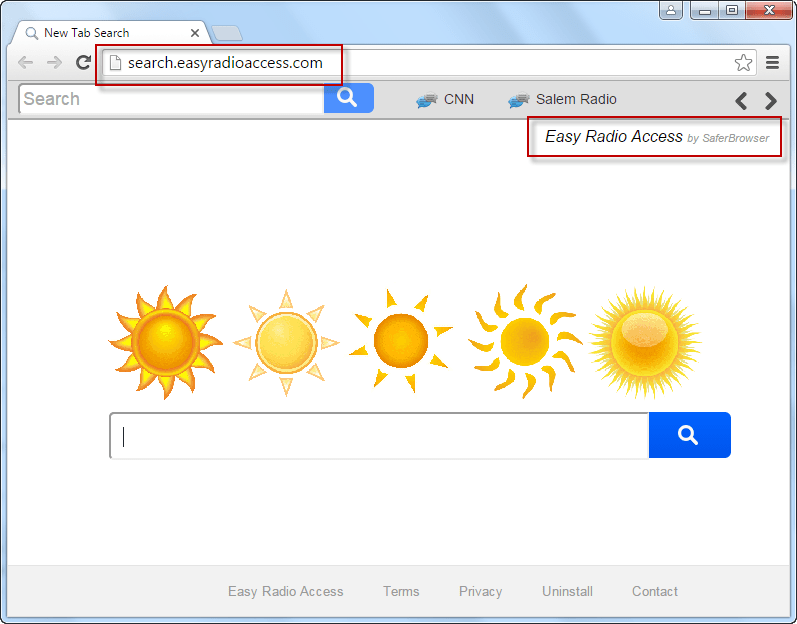Click the Easy Radio Access header logo

point(657,137)
